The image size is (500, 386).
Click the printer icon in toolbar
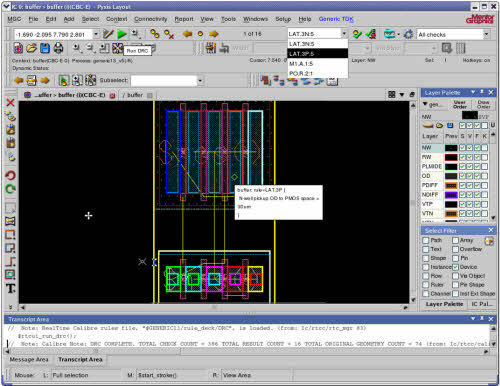point(59,48)
